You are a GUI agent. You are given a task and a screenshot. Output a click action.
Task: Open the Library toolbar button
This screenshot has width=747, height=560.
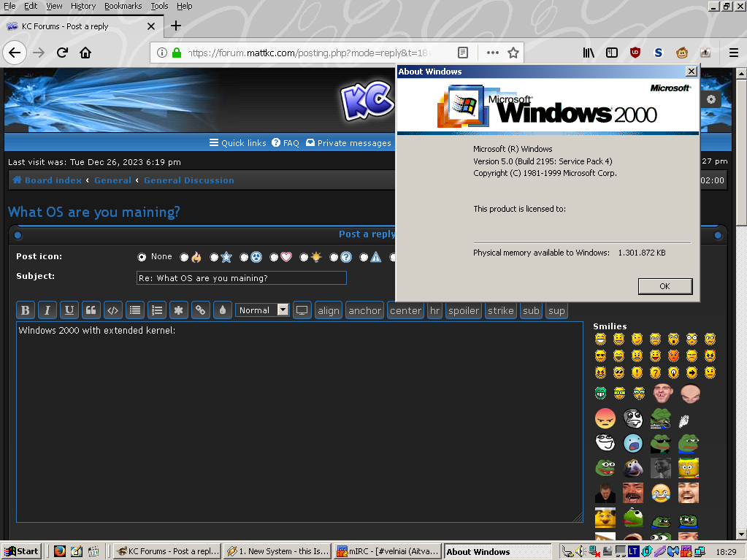point(589,53)
